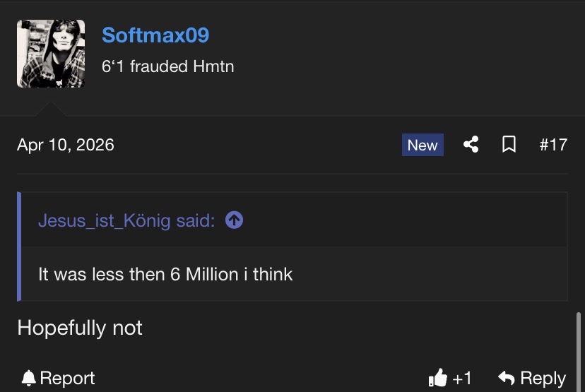Screen dimensions: 585x392
Task: Open the #17 post permalink
Action: pyautogui.click(x=553, y=145)
